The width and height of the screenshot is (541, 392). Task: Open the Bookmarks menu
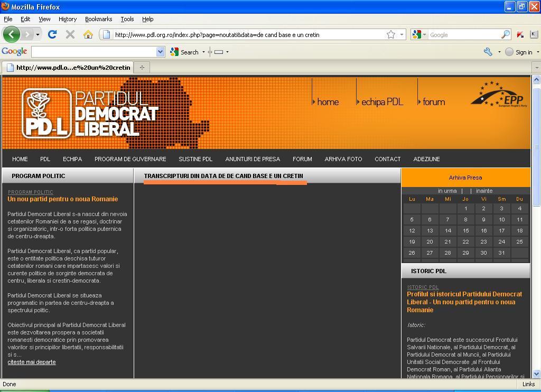tap(98, 19)
